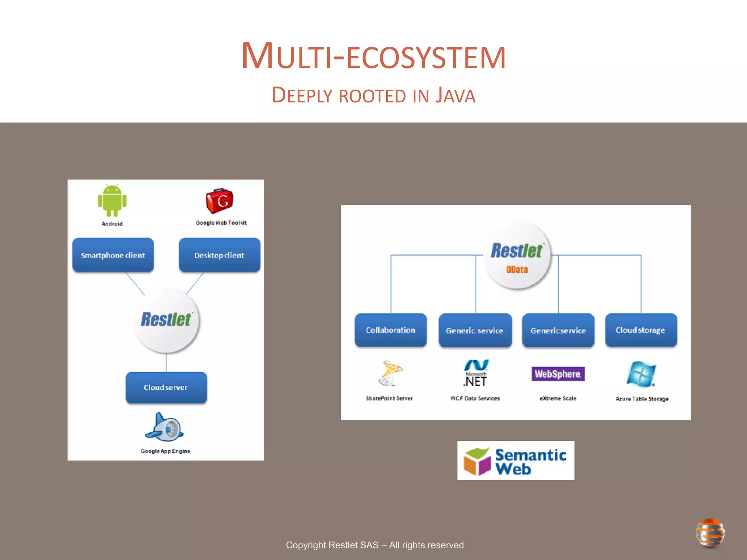
Task: Click the 'Azure Table Storage' caption
Action: 642,399
